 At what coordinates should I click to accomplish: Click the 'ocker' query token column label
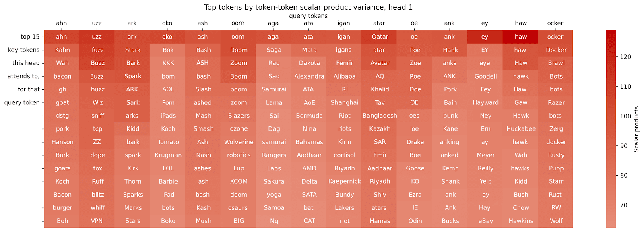555,23
